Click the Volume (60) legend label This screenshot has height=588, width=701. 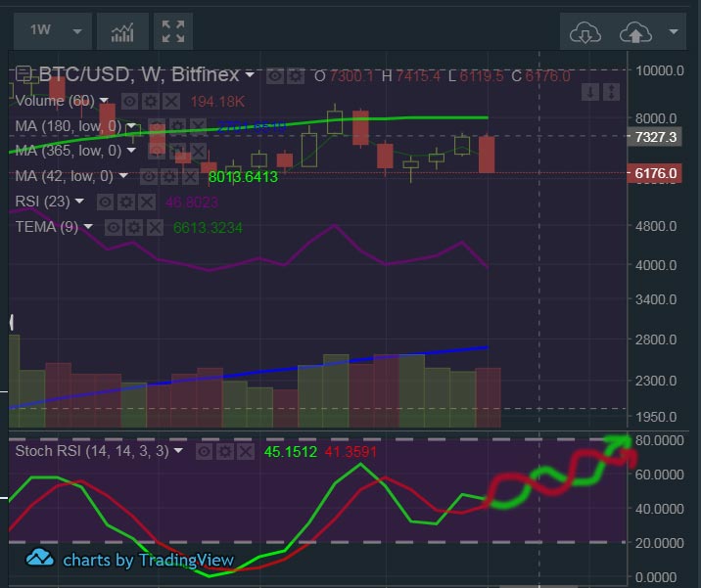(x=55, y=101)
